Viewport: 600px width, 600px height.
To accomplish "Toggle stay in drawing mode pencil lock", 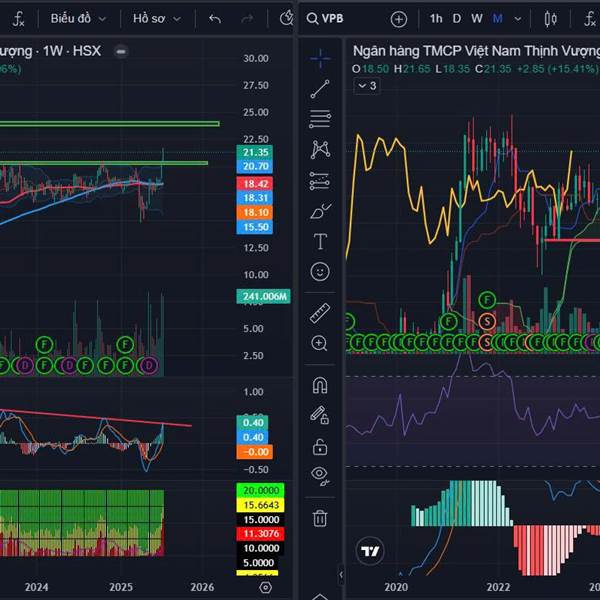I will coord(320,415).
